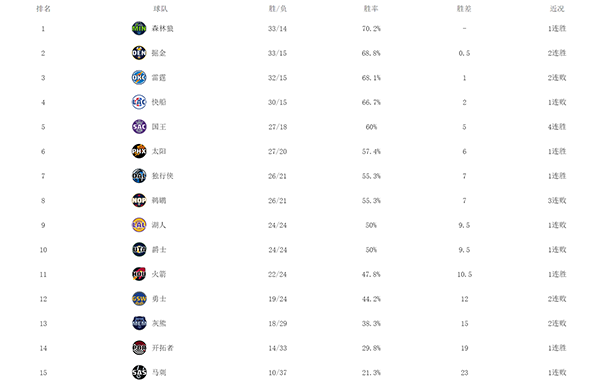
Task: Click the Spurs SAS team logo
Action: point(139,372)
